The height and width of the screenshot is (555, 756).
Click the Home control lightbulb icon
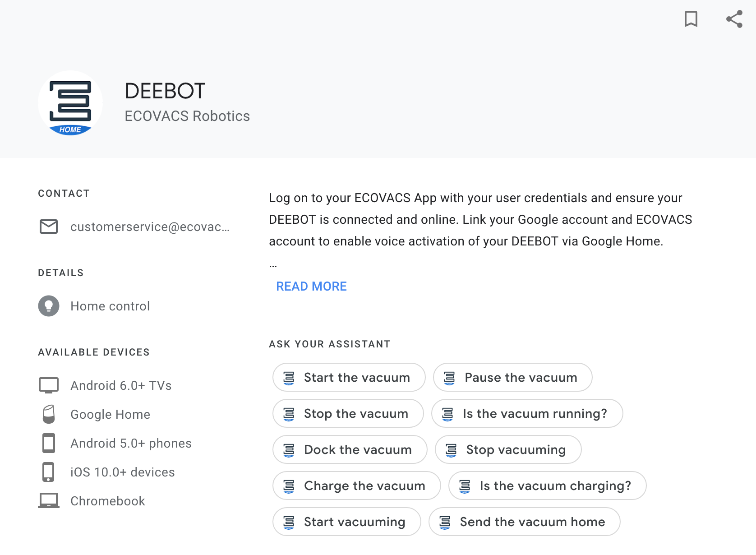[x=49, y=306]
